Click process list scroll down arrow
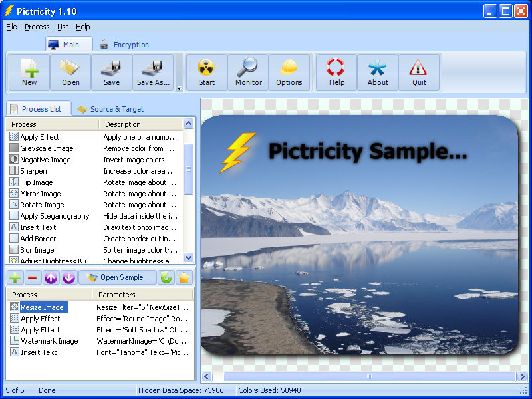 coord(188,258)
